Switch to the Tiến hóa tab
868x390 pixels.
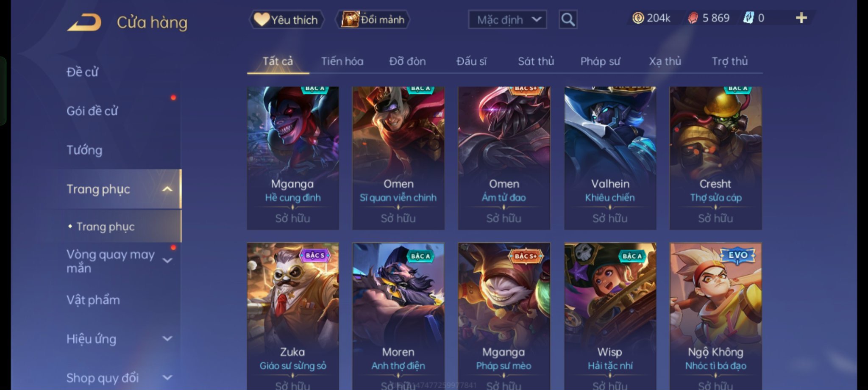point(342,61)
